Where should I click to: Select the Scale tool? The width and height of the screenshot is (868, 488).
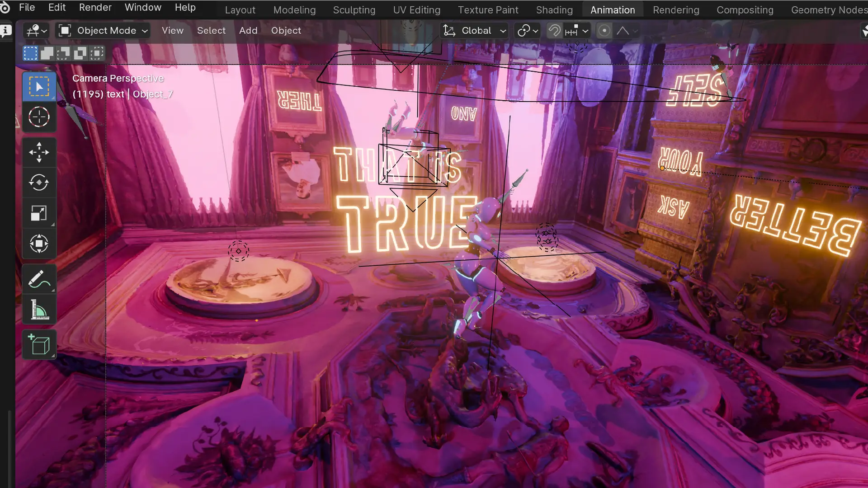tap(39, 213)
